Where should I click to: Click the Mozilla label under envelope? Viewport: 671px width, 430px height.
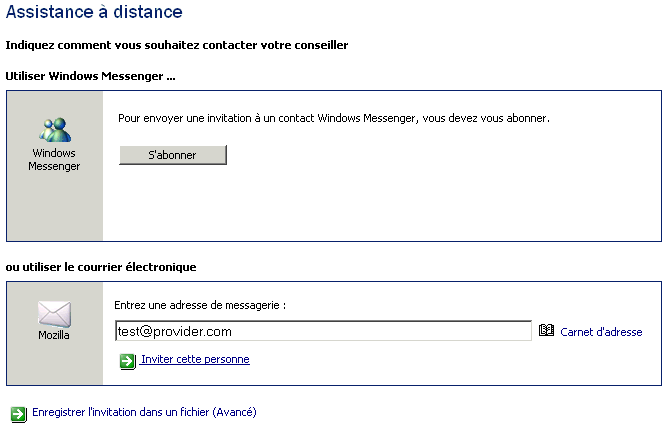pyautogui.click(x=54, y=335)
